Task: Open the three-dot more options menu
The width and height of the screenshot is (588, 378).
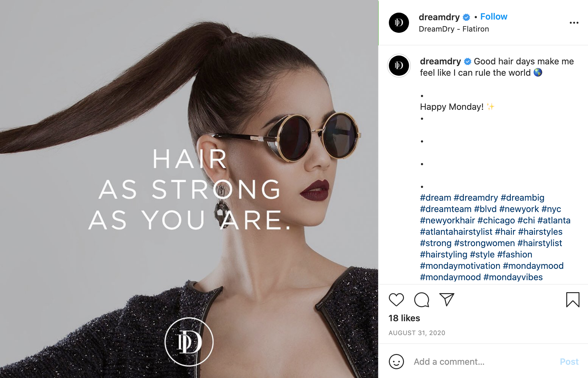Action: (x=574, y=23)
